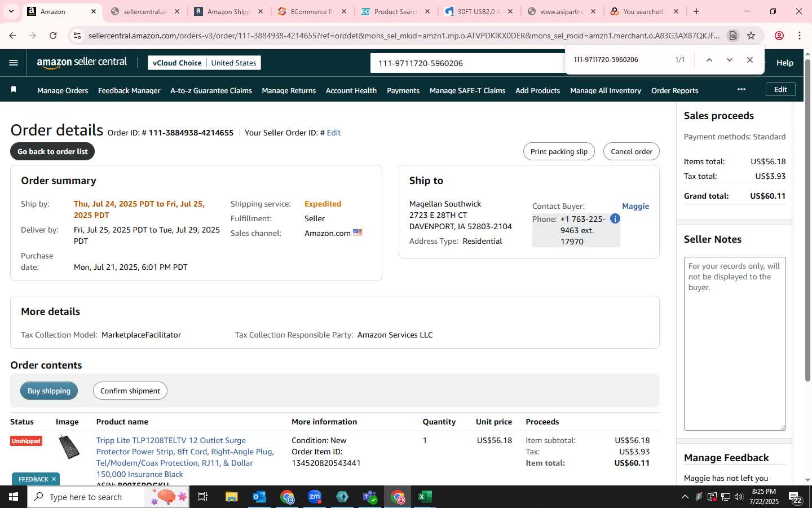Open Add Products in the nav bar

pyautogui.click(x=537, y=90)
